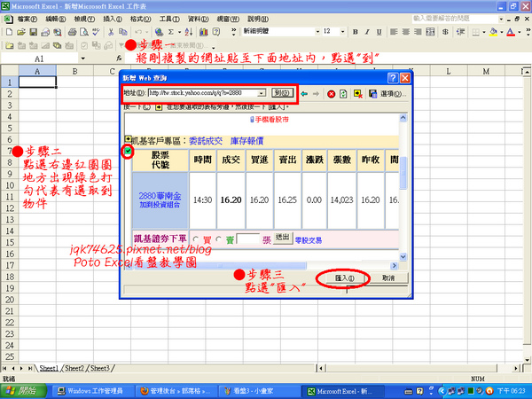
Task: Click the Back arrow in Web Query dialog
Action: coord(304,94)
